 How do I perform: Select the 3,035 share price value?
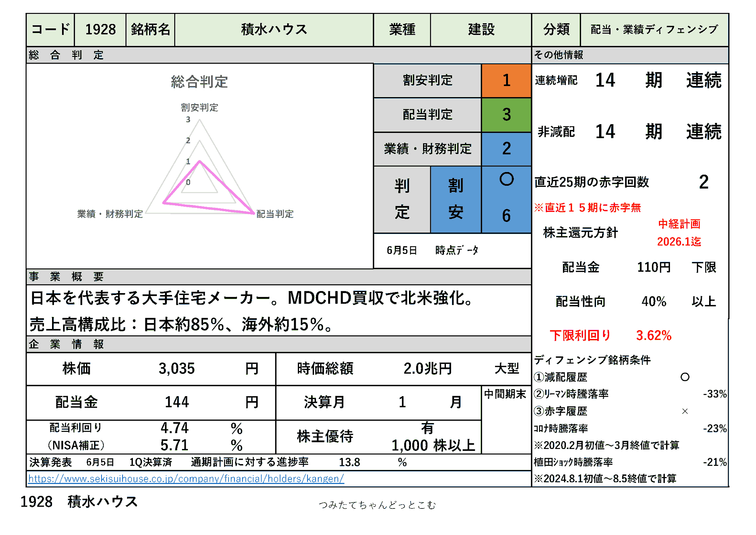176,368
